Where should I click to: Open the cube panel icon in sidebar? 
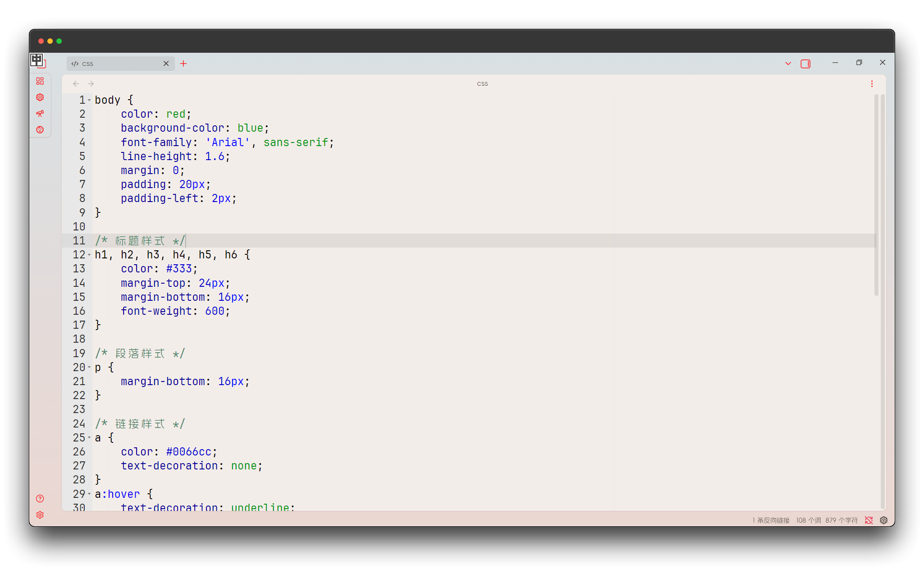click(40, 97)
